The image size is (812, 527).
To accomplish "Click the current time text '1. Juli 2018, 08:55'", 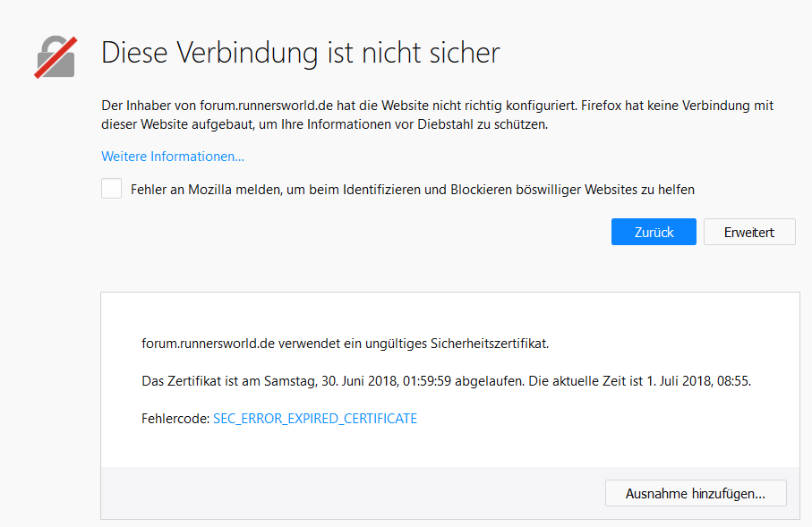I will [x=693, y=381].
